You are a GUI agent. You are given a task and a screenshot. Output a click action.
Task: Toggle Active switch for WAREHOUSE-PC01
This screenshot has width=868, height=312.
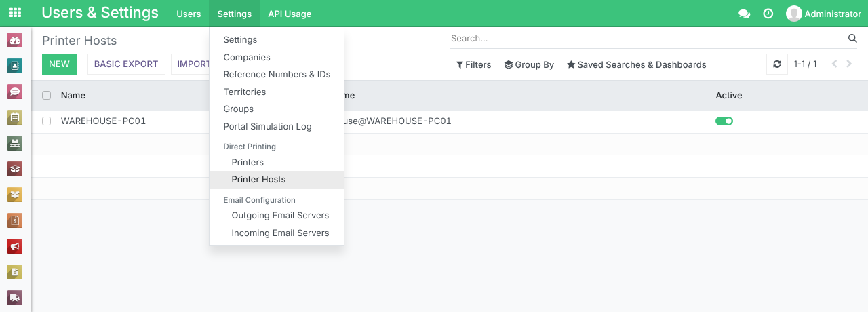(x=724, y=121)
